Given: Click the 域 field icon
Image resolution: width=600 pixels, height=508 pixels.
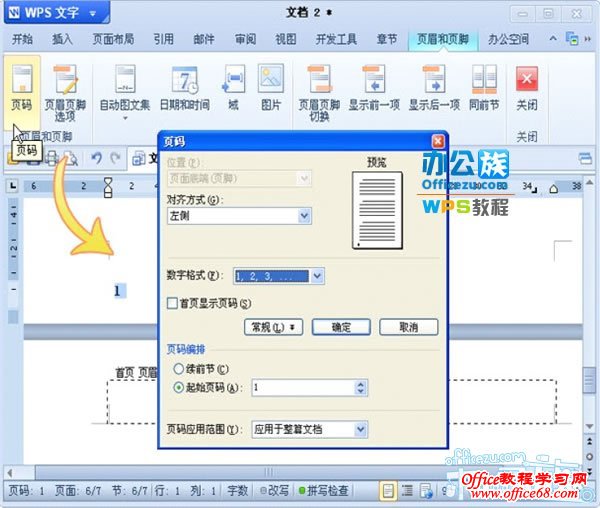Looking at the screenshot, I should [x=233, y=88].
